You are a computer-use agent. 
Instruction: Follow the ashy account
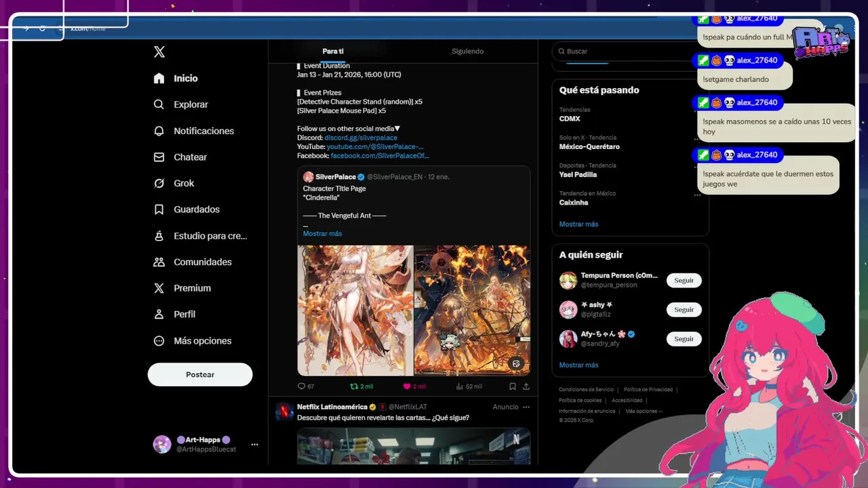coord(684,309)
